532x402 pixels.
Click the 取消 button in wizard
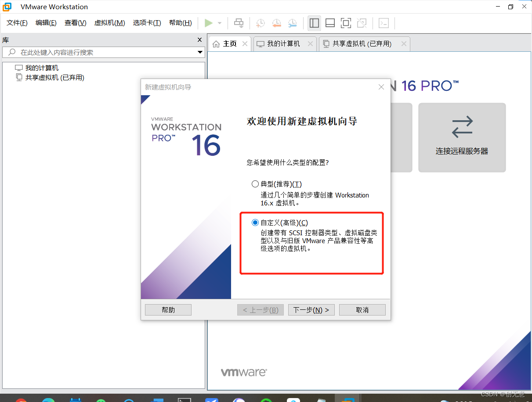point(362,310)
